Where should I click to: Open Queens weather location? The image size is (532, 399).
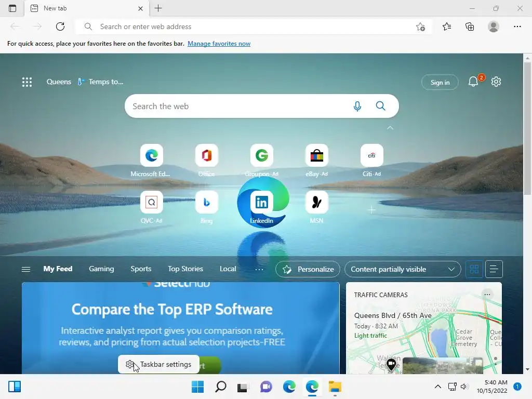coord(59,82)
